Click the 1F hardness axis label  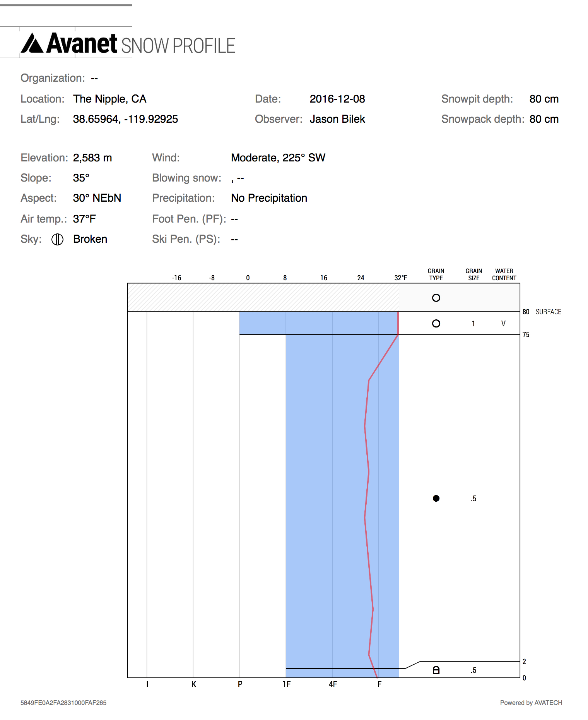286,684
